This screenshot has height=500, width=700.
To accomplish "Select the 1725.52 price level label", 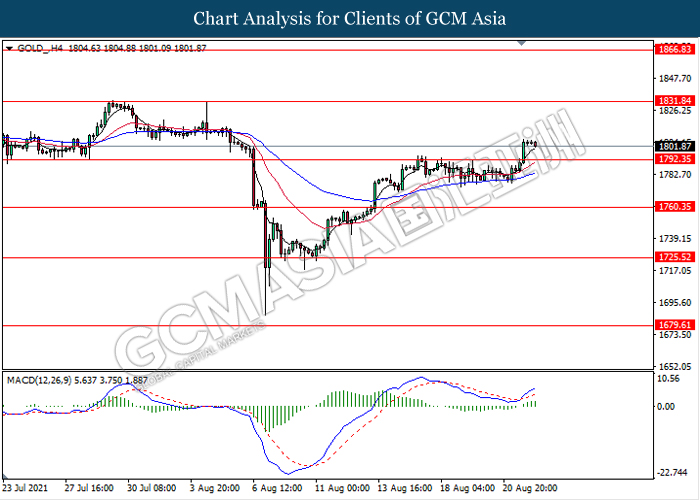I will pyautogui.click(x=675, y=257).
